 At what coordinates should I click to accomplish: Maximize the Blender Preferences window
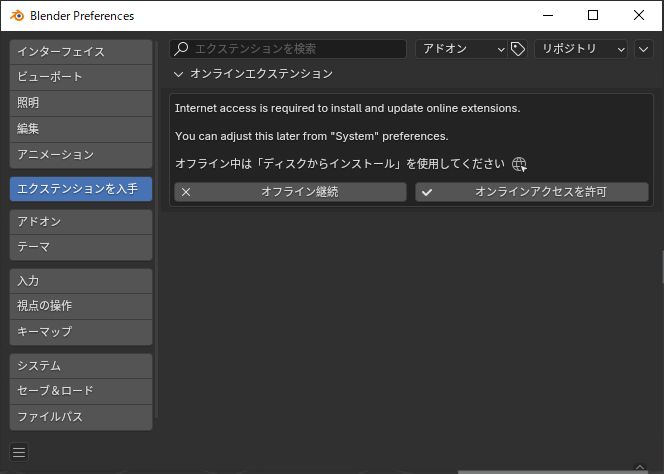(593, 15)
